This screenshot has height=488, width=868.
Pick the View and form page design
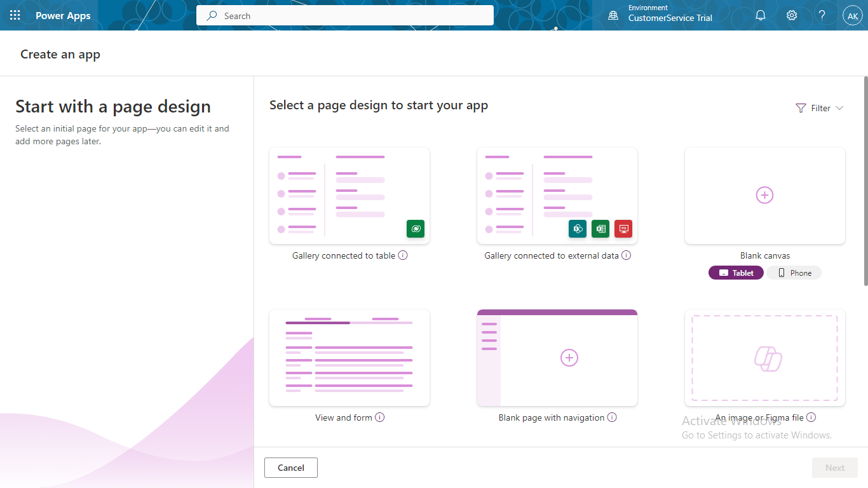(349, 358)
